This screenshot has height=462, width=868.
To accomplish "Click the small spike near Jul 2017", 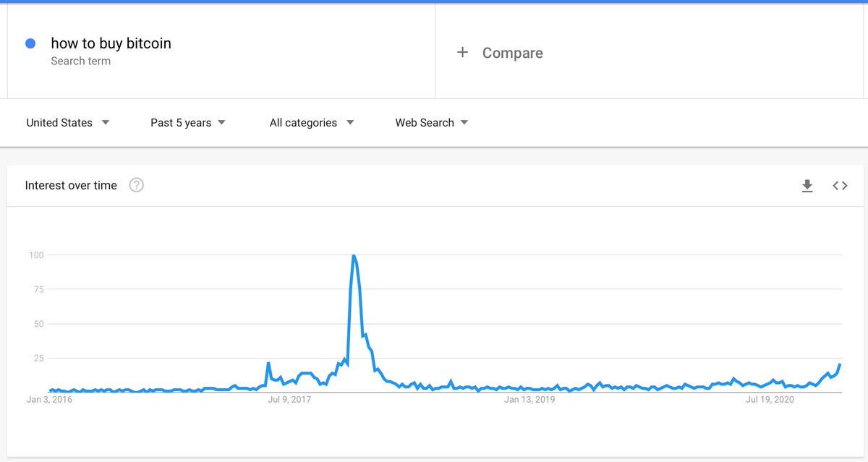I will click(268, 363).
